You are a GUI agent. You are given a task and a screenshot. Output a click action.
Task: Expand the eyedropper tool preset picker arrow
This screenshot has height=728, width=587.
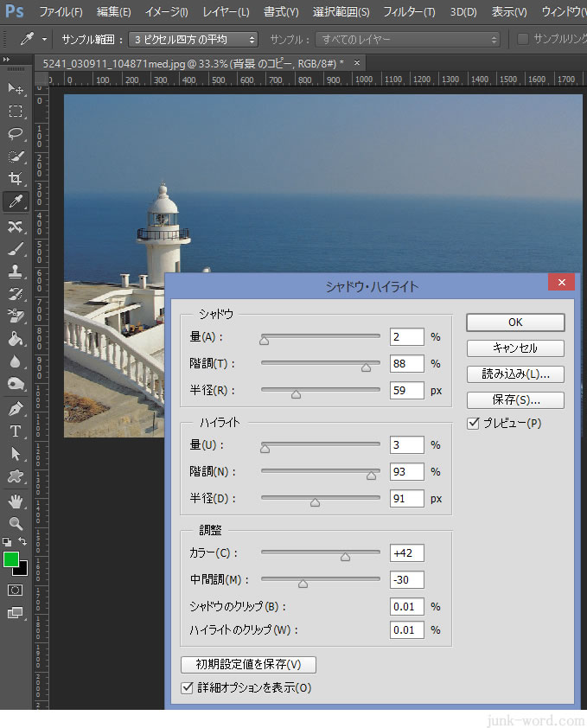click(x=44, y=40)
